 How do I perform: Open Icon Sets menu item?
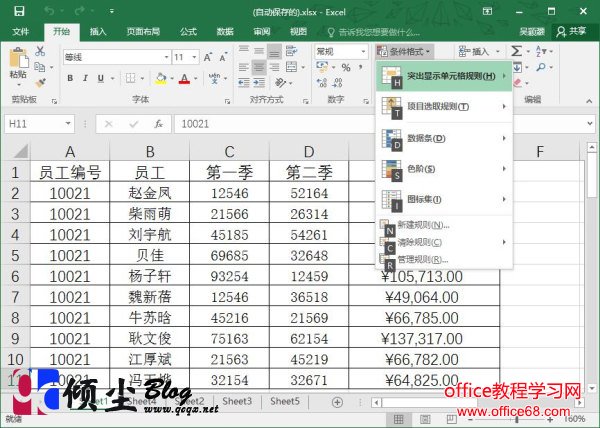[444, 199]
